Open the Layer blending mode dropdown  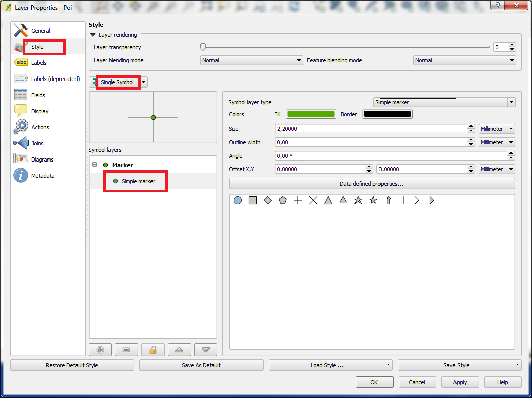click(252, 60)
